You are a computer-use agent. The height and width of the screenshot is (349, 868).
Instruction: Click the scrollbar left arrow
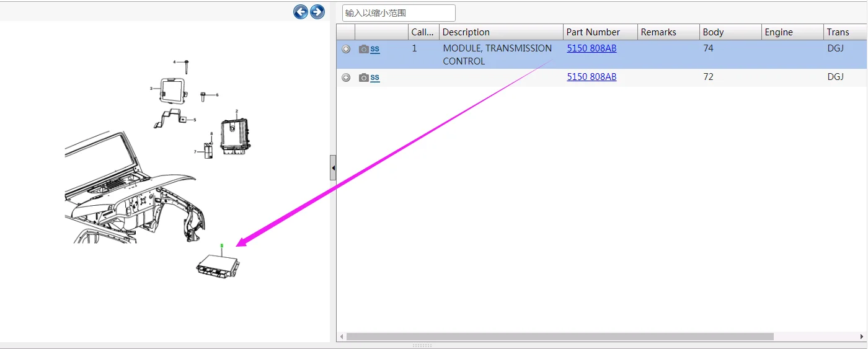(x=341, y=337)
